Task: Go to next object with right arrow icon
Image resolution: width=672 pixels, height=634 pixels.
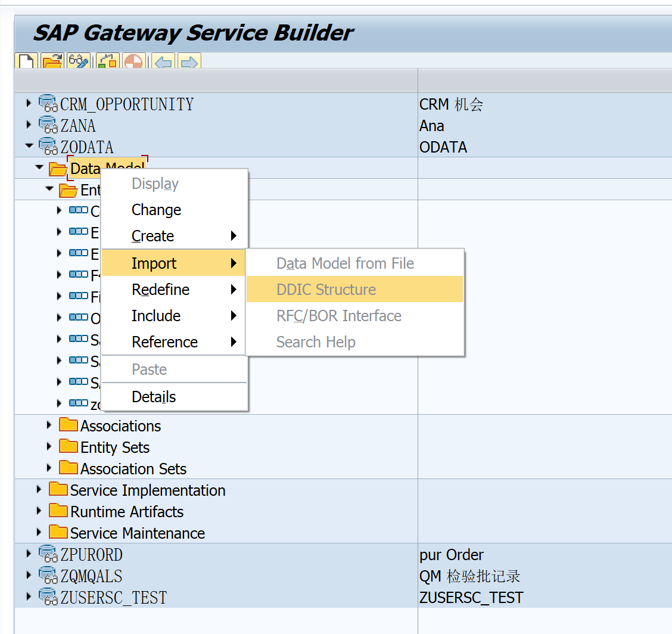Action: (189, 61)
